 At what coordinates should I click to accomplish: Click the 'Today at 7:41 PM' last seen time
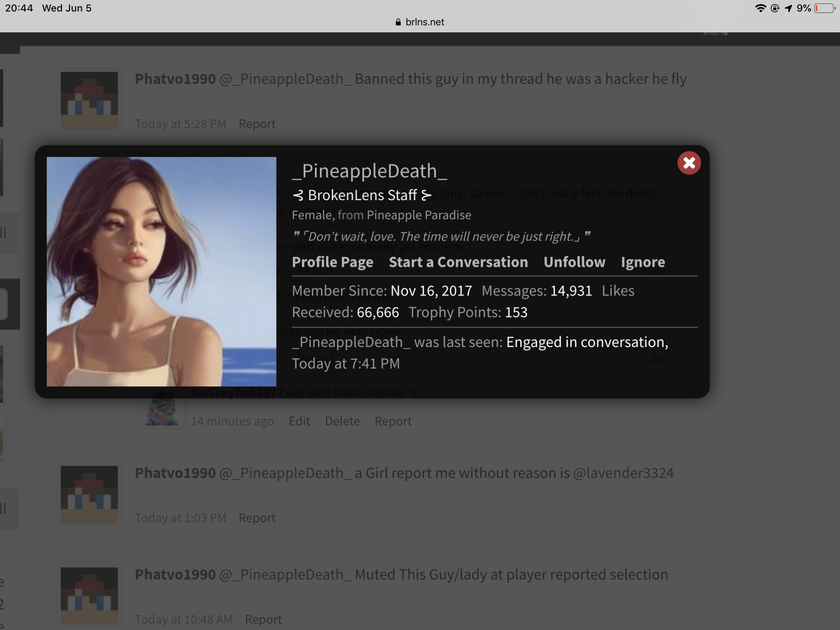point(346,364)
